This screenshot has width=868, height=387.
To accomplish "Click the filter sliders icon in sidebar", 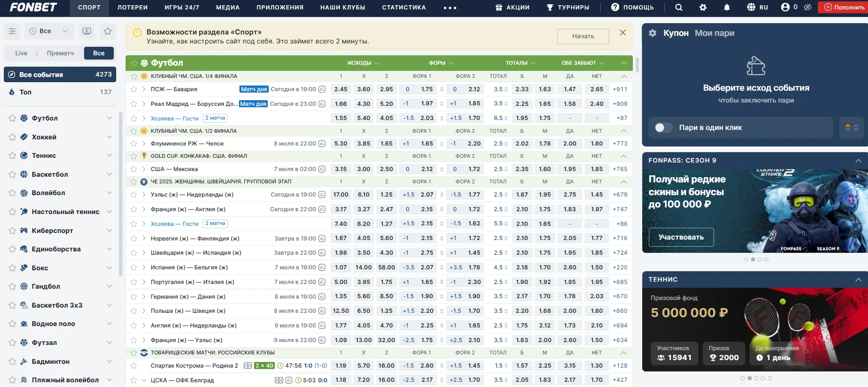I will 12,31.
